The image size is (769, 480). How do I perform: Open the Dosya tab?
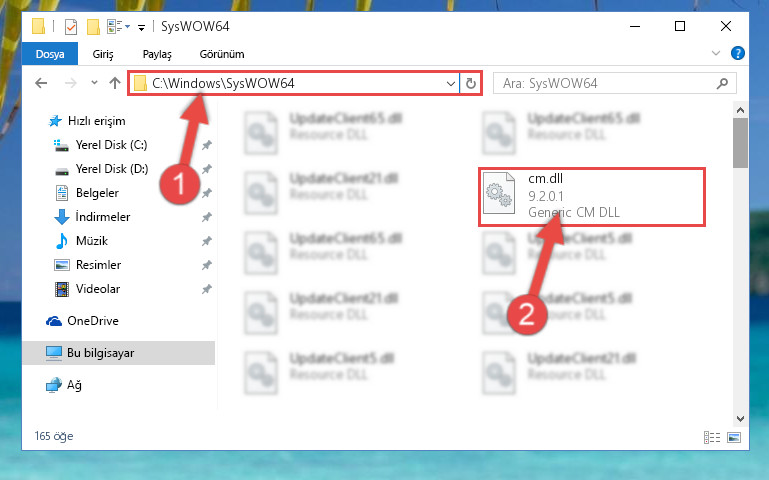50,54
